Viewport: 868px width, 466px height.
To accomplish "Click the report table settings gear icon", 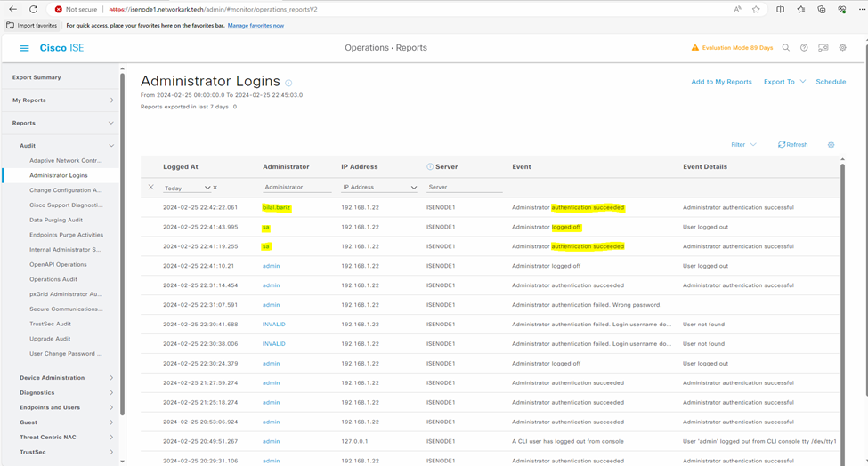I will tap(831, 145).
